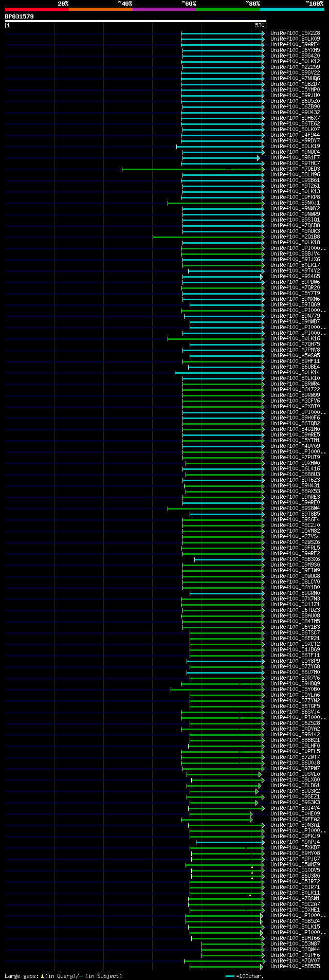Select hit label UniRef100_Q9FKP8
This screenshot has width=329, height=980.
[295, 197]
